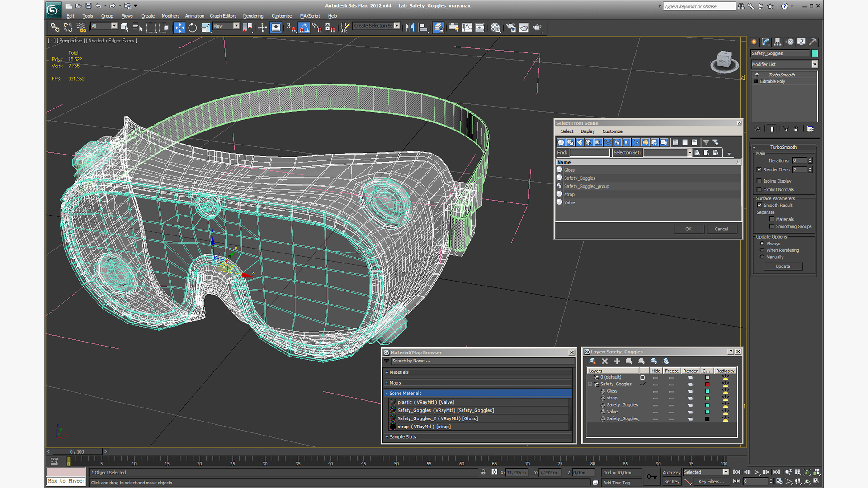Click the Update button in TurboSmooth
The image size is (868, 488).
pos(783,267)
